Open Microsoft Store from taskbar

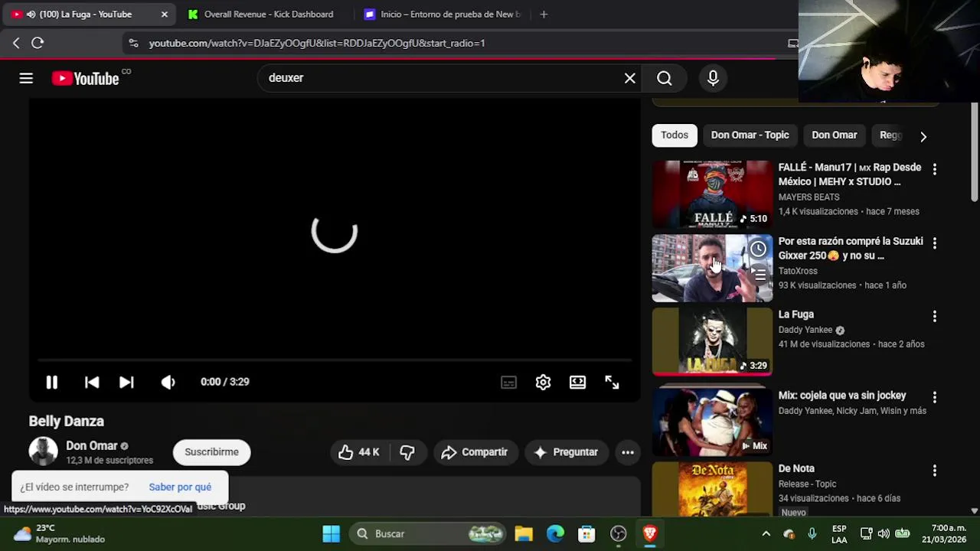click(586, 533)
